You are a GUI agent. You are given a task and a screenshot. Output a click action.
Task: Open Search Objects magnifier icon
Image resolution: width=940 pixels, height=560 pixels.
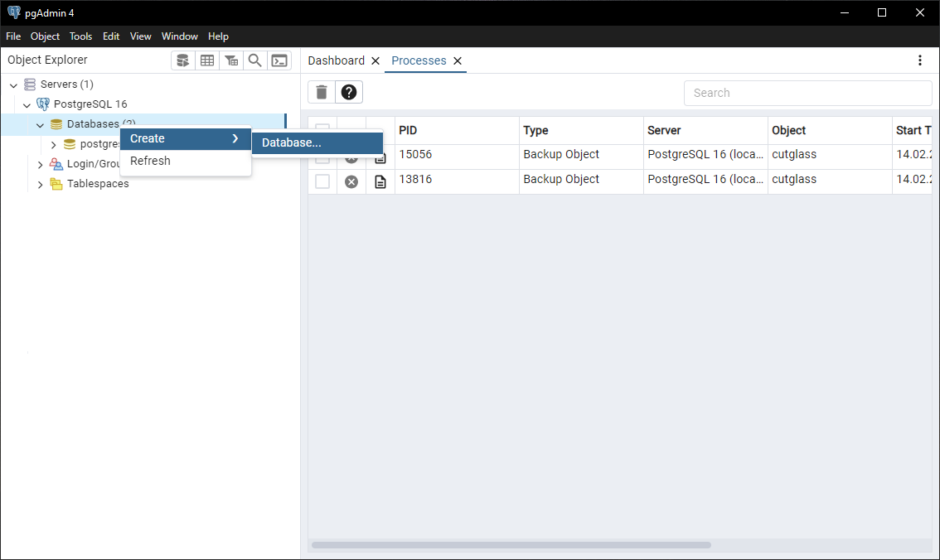click(x=255, y=60)
